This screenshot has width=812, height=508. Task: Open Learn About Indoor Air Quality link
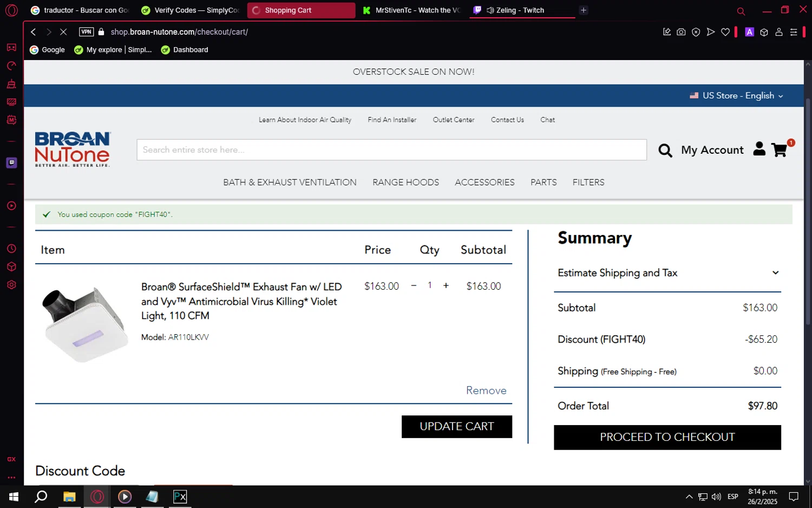click(x=305, y=120)
